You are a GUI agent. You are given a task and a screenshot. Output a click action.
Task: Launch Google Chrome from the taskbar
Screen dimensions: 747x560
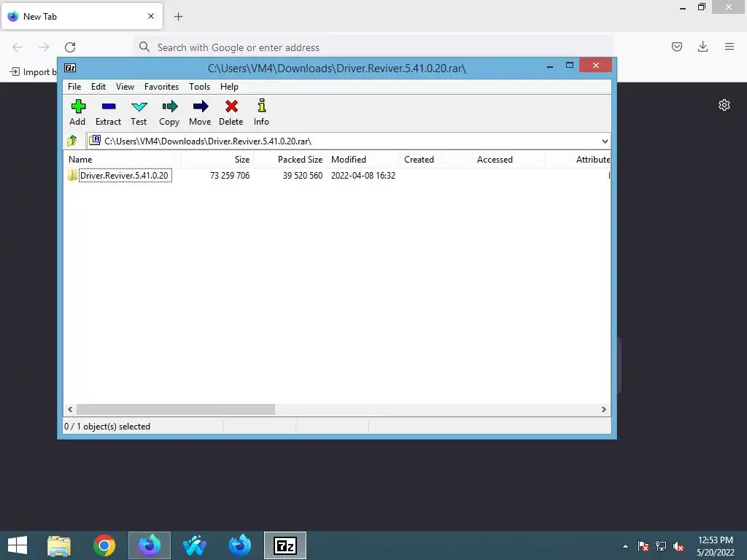[x=104, y=545]
